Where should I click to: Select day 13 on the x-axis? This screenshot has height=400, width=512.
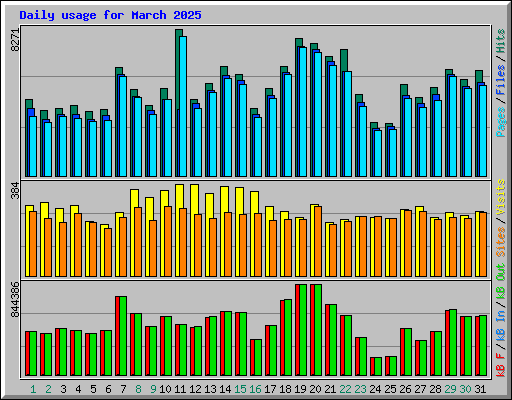210,389
